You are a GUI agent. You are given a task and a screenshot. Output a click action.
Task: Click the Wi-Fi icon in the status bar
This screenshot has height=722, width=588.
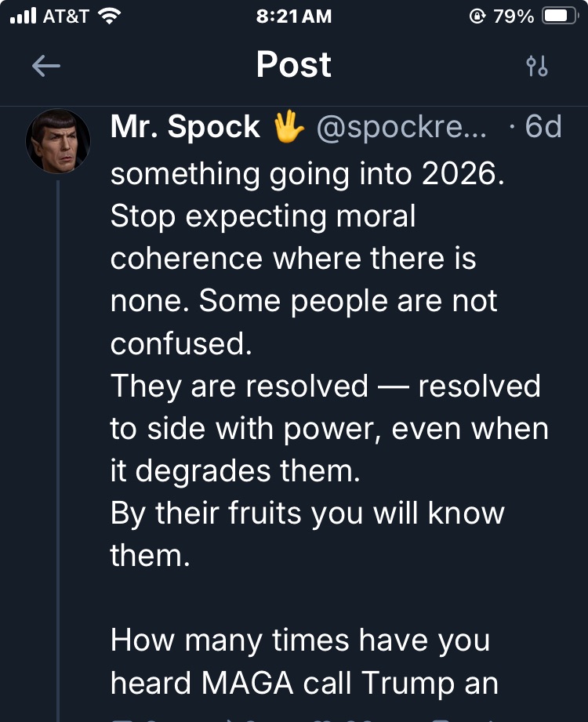click(109, 16)
